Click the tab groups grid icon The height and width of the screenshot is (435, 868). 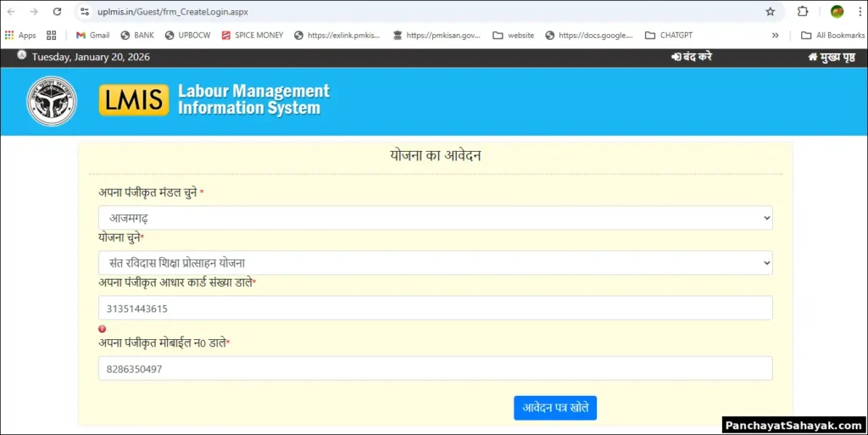(52, 35)
